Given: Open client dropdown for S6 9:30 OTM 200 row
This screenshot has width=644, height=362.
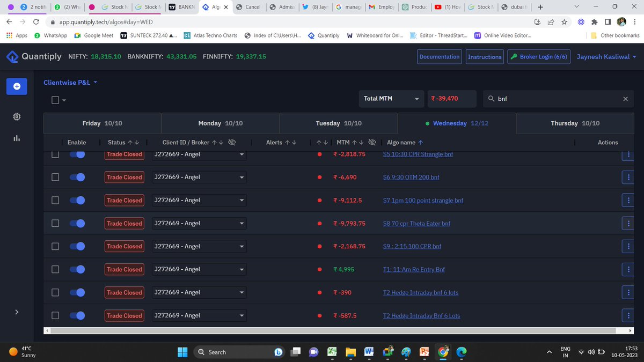Looking at the screenshot, I should pyautogui.click(x=199, y=177).
